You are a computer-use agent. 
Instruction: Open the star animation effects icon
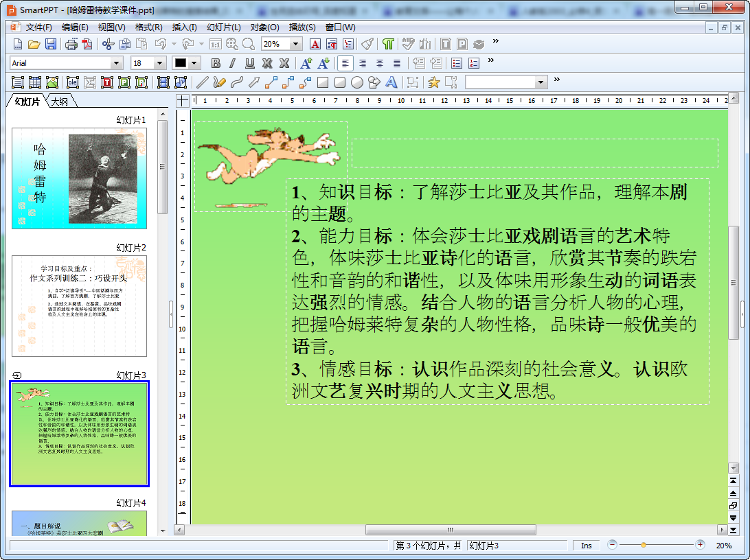(434, 82)
